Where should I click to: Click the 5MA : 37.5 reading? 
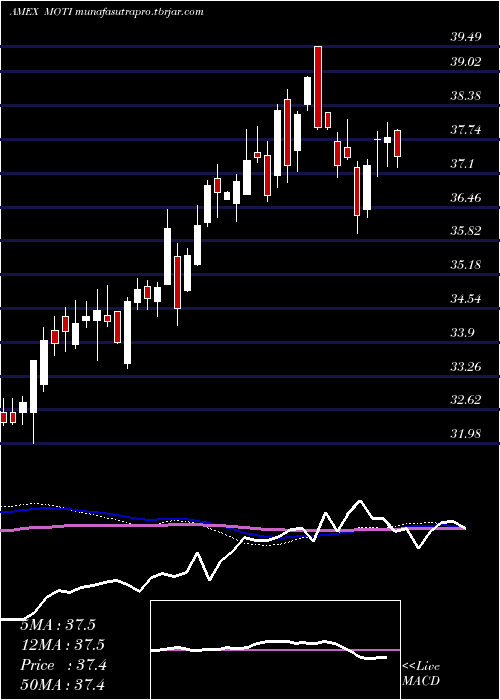point(58,625)
